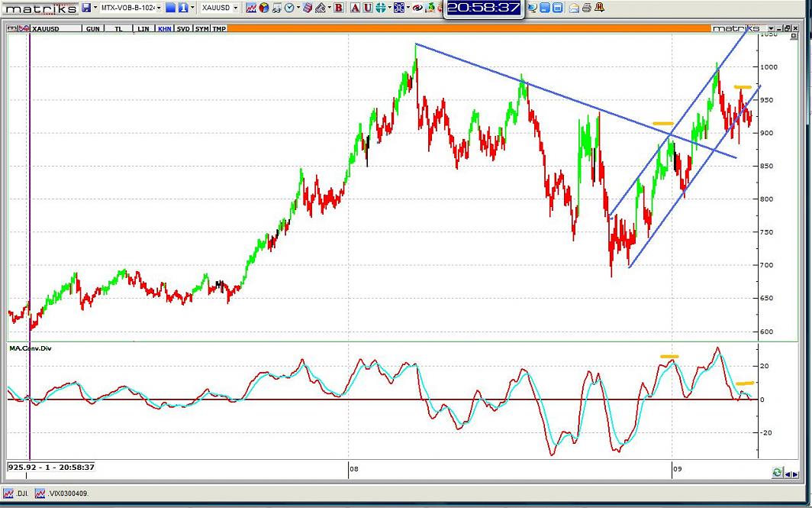The width and height of the screenshot is (812, 508).
Task: Click the pie chart globe icon
Action: [x=264, y=8]
